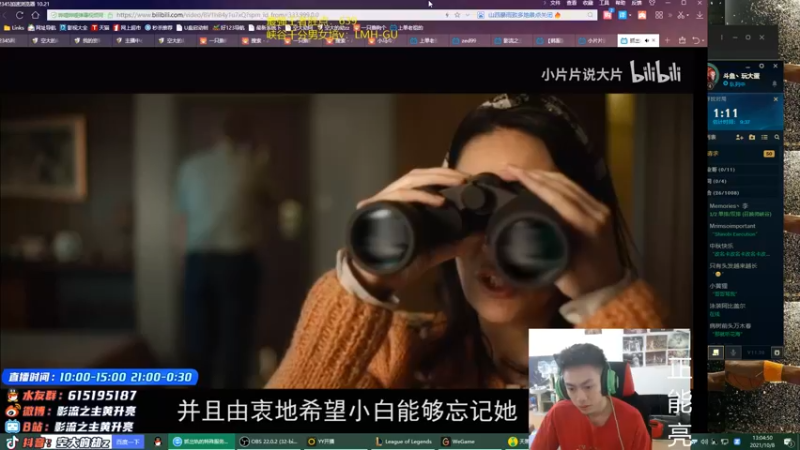Viewport: 800px width, 450px height.
Task: Open the 网址导航 bookmark
Action: (x=42, y=28)
